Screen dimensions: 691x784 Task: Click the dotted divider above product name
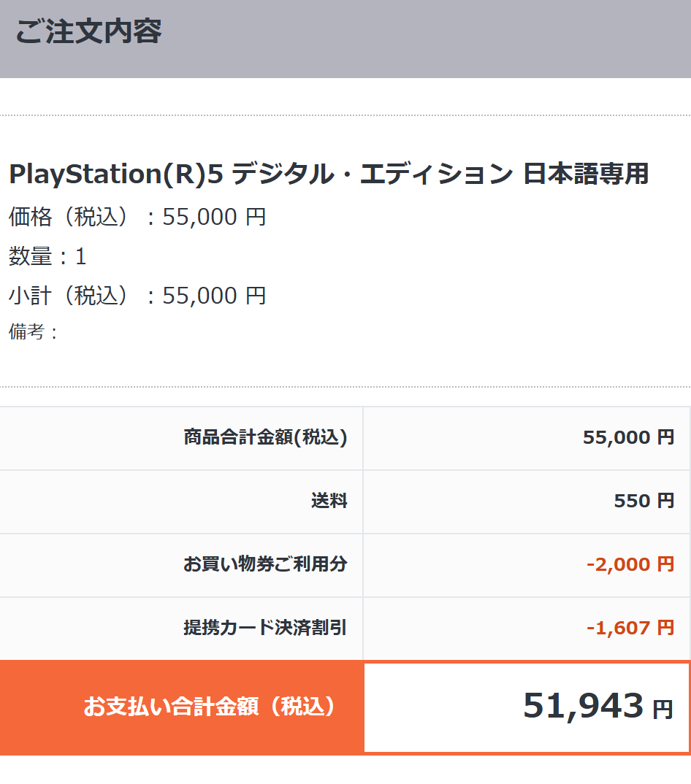tap(345, 115)
